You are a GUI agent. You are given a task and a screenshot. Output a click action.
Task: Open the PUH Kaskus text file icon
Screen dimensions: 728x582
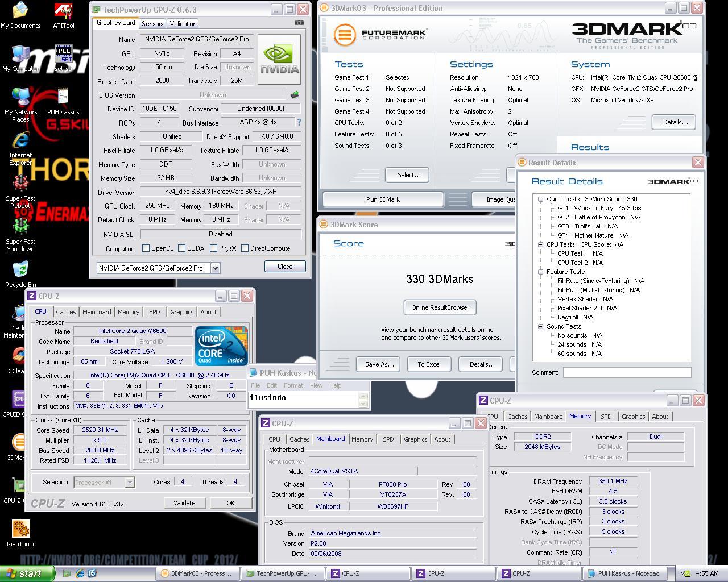tap(63, 102)
